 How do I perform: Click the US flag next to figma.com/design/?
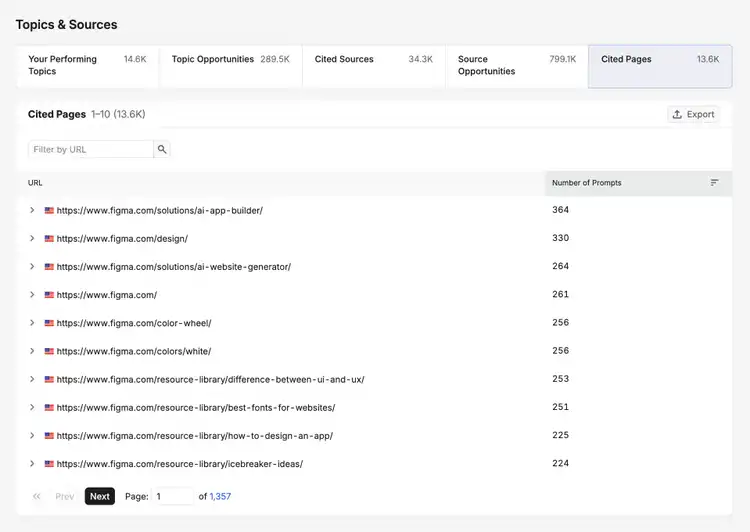tap(49, 238)
